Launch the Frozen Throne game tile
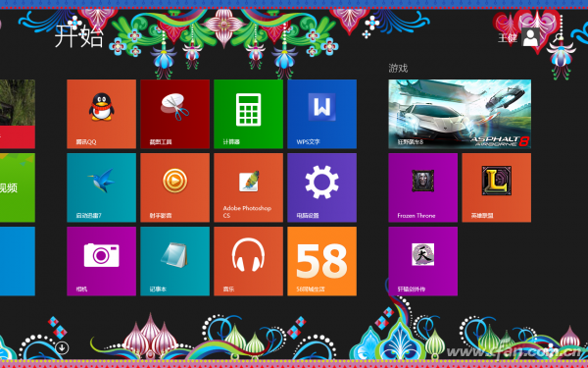588x368 pixels. (423, 187)
